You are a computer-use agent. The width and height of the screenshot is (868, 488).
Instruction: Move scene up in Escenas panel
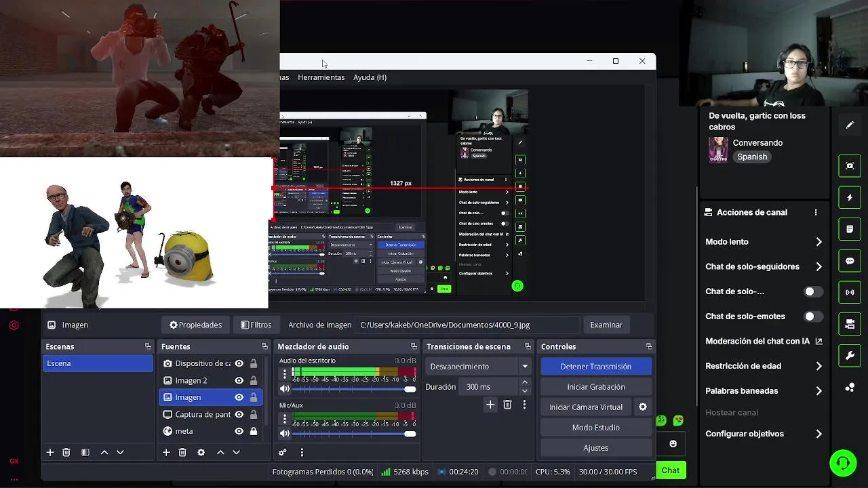click(x=104, y=452)
